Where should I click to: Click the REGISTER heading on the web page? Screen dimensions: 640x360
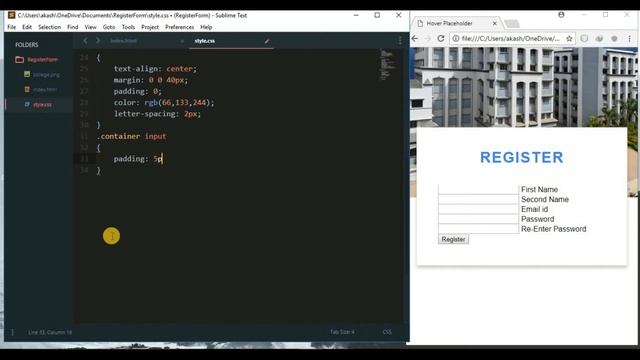pyautogui.click(x=522, y=158)
